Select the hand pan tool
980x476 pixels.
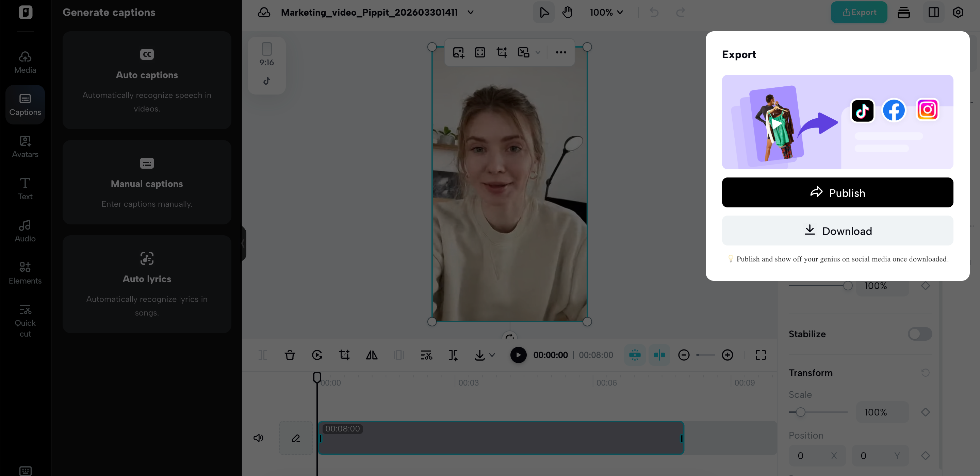[567, 12]
